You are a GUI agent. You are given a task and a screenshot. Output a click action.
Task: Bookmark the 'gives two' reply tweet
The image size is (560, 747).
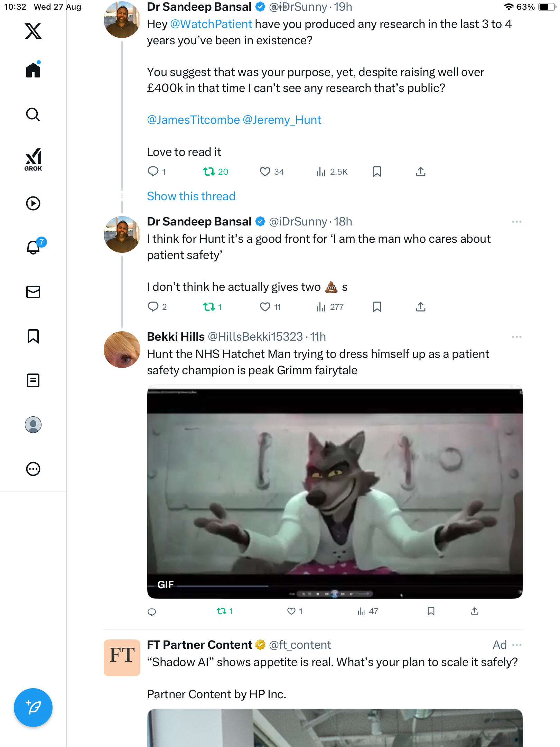click(377, 307)
